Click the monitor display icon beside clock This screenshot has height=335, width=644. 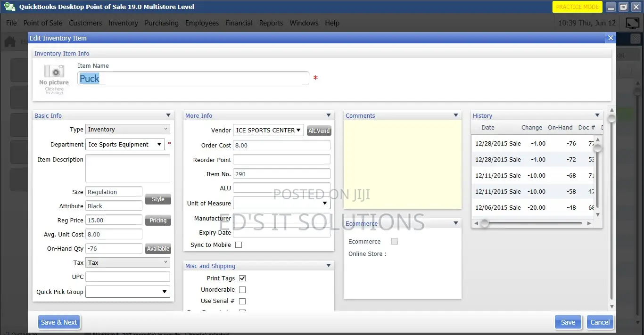[x=632, y=23]
